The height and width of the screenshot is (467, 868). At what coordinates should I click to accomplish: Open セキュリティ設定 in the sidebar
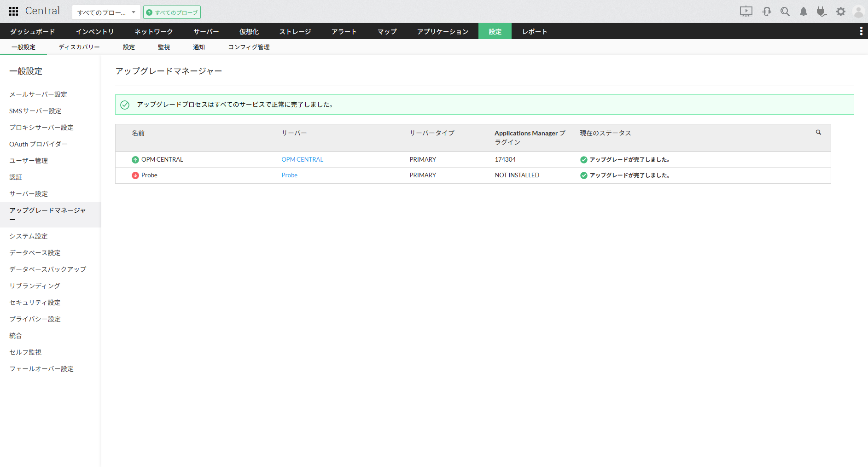35,303
